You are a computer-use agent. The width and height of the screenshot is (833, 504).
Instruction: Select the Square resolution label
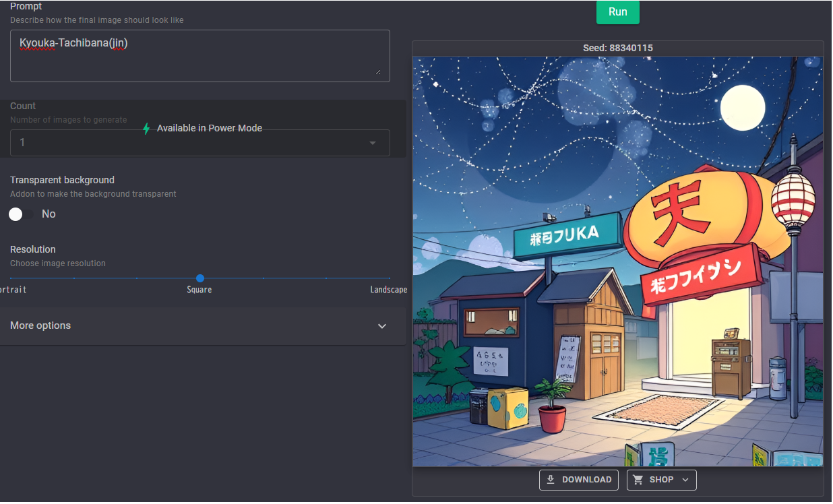pos(199,290)
